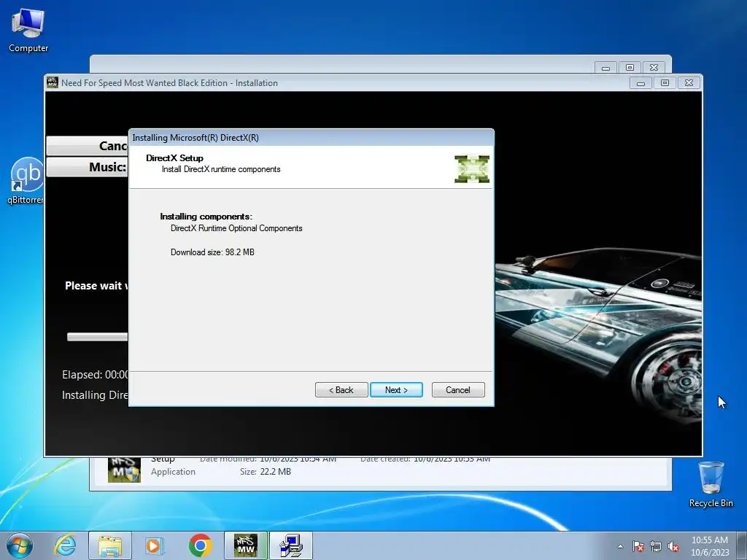The height and width of the screenshot is (560, 747).
Task: Click the NFS Most Wanted installer title bar icon
Action: pyautogui.click(x=53, y=82)
